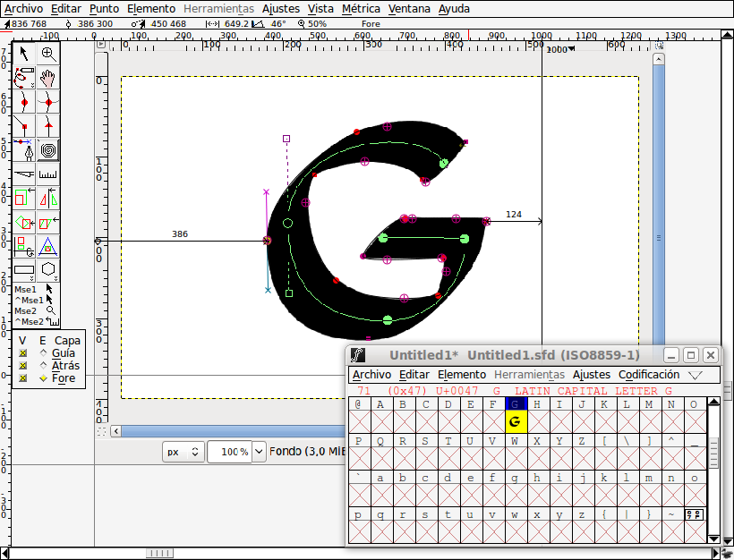The image size is (734, 560).
Task: Open the GIMP image menu triangle button
Action: [x=101, y=45]
